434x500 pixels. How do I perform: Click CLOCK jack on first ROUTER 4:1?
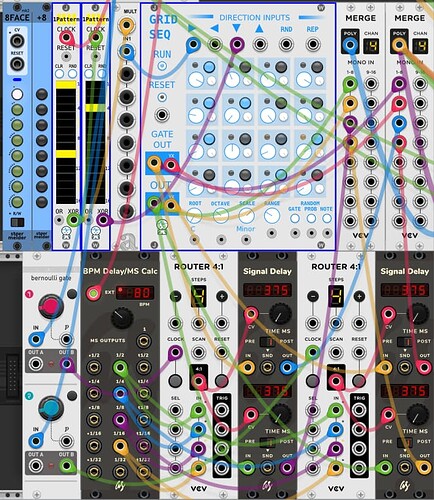(x=175, y=352)
